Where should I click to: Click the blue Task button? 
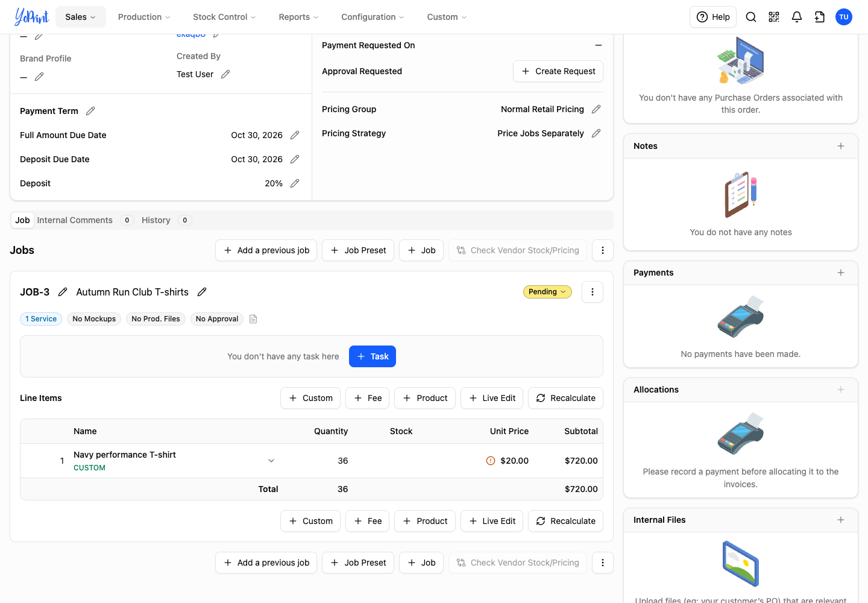(x=373, y=356)
